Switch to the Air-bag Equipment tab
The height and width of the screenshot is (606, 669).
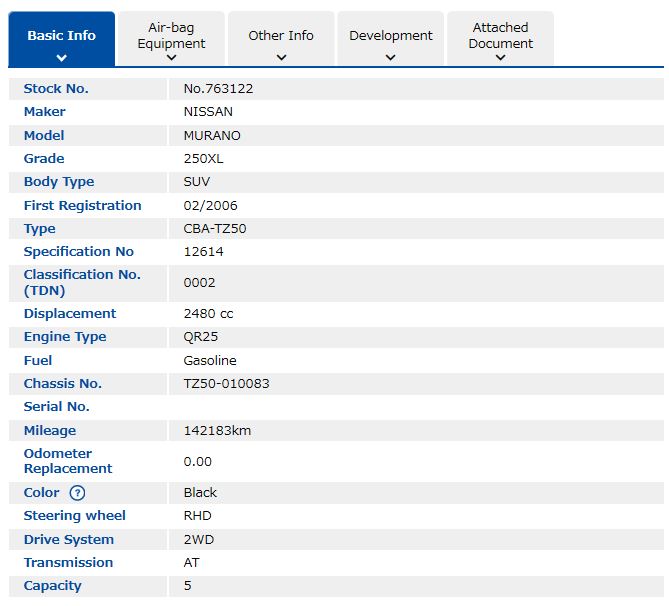[x=171, y=35]
